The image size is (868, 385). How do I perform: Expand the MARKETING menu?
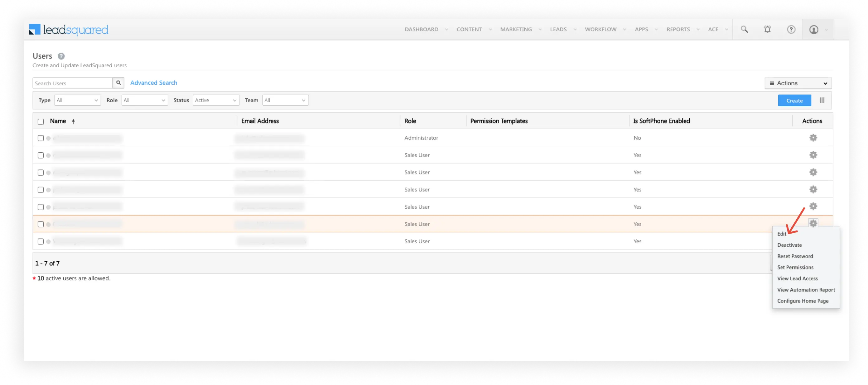[521, 29]
